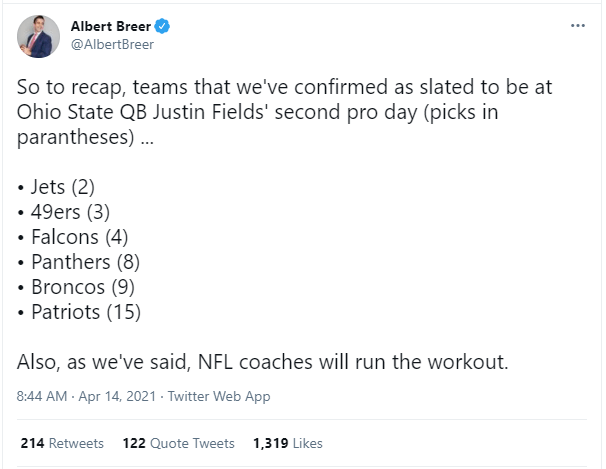This screenshot has height=469, width=606.
Task: Click the "49ers (3)" bullet line
Action: [x=67, y=212]
